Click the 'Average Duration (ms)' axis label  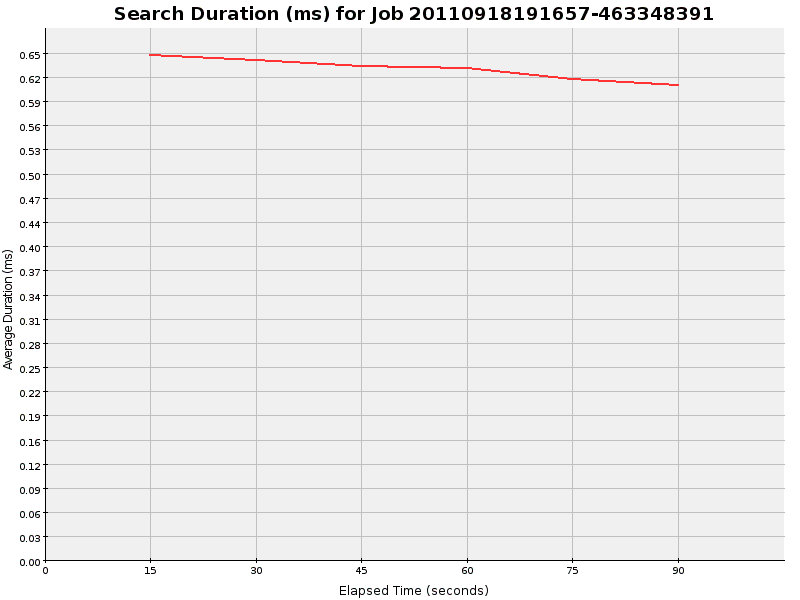[8, 309]
